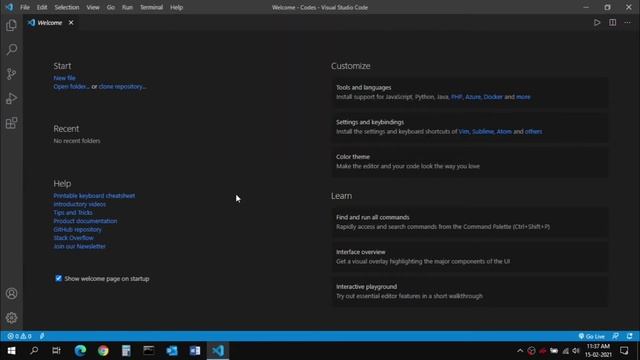Image resolution: width=640 pixels, height=360 pixels.
Task: Install Sublime keybindings link
Action: tap(483, 131)
